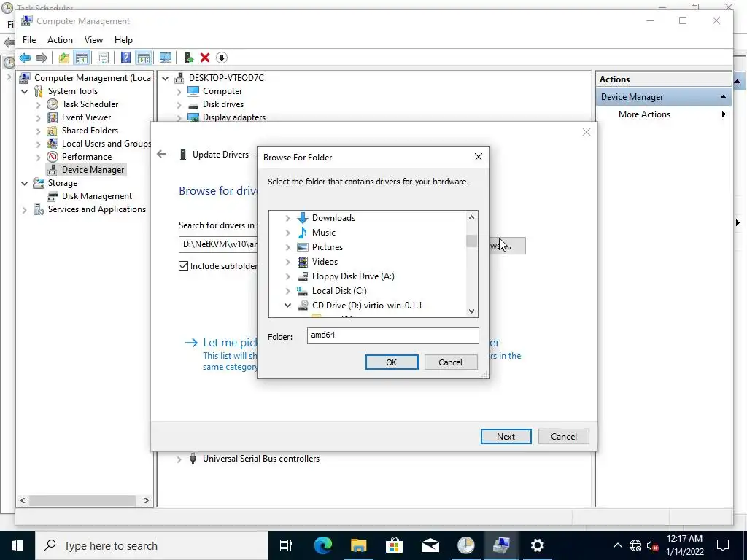The width and height of the screenshot is (747, 560).
Task: Click the red X Uninstall device icon
Action: (x=205, y=58)
